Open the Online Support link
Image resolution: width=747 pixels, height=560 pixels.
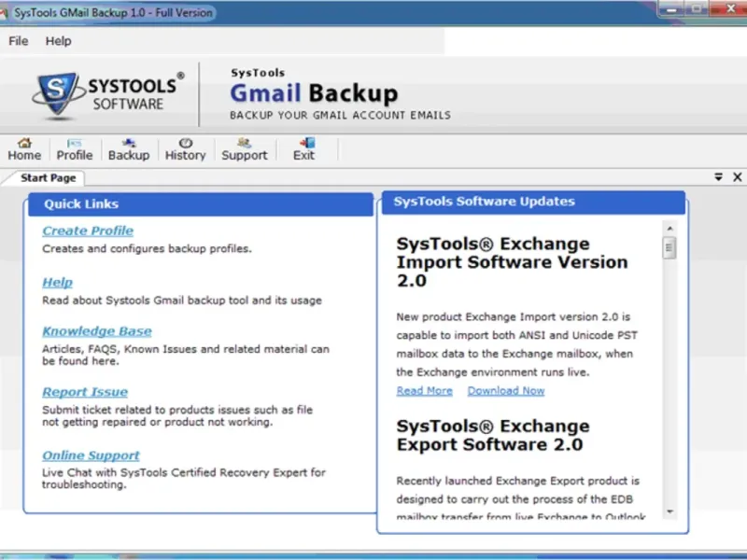[x=91, y=455]
